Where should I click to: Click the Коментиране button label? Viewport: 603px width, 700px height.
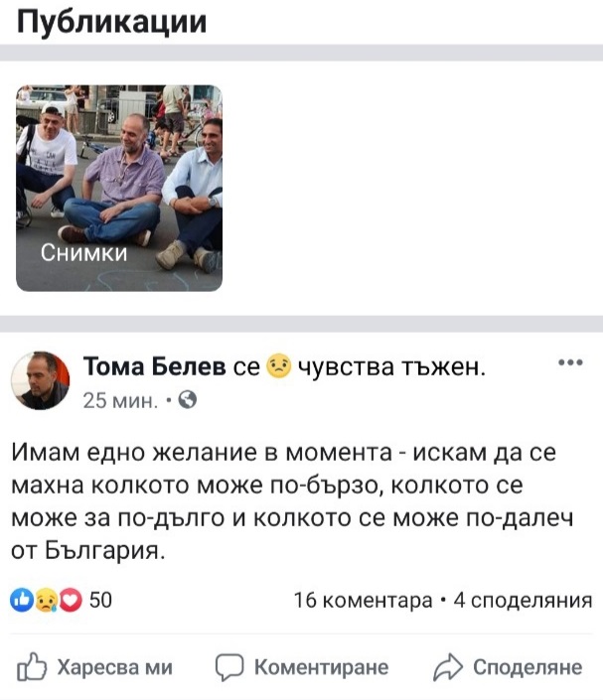[321, 667]
